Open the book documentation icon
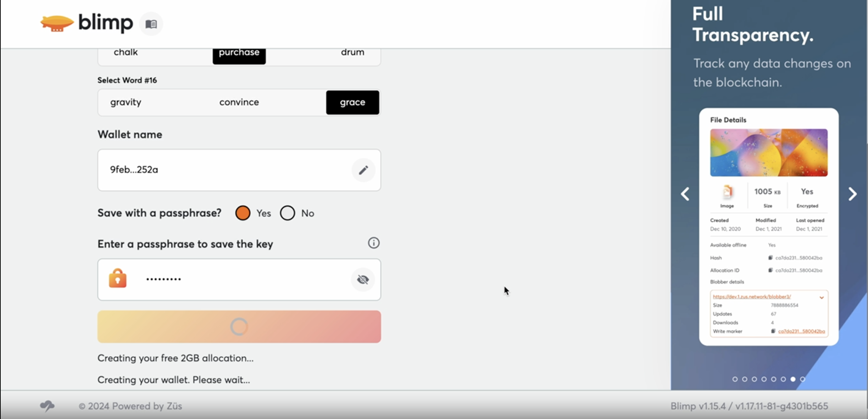The width and height of the screenshot is (868, 419). point(151,24)
